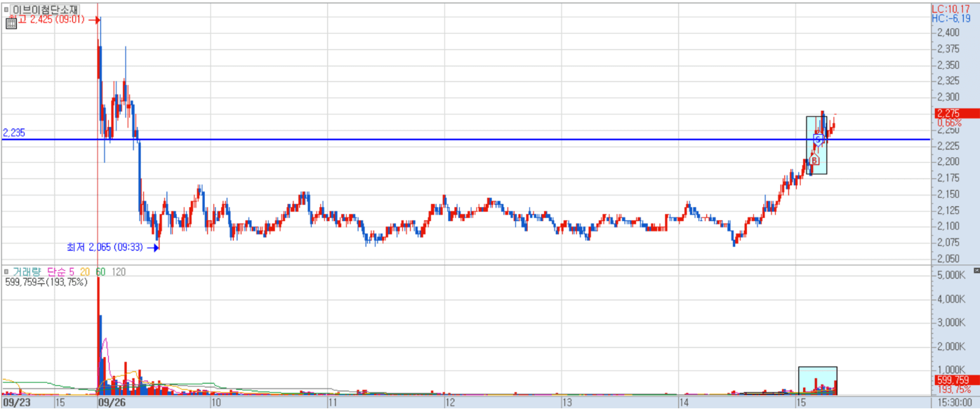Click the S sell signal marker

818,139
